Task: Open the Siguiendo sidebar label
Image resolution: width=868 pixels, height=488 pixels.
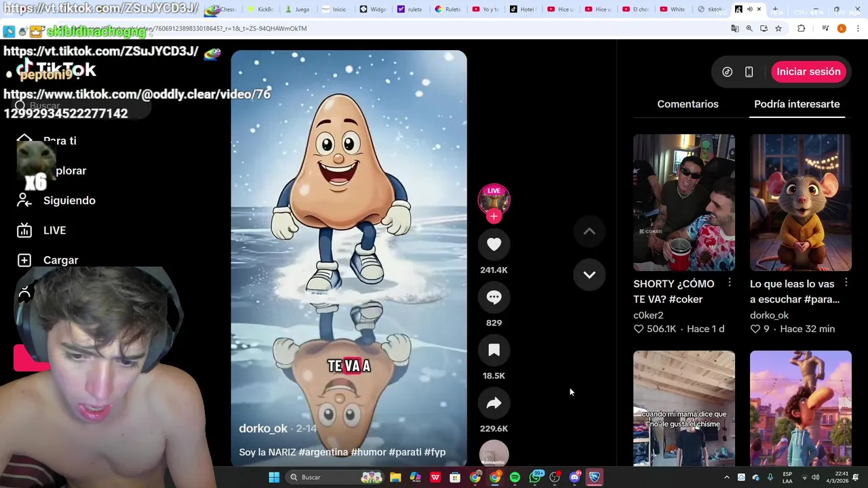Action: (x=69, y=201)
